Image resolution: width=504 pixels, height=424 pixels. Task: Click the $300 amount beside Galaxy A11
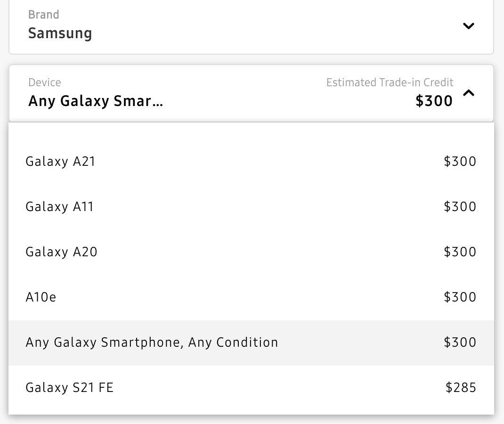click(460, 207)
